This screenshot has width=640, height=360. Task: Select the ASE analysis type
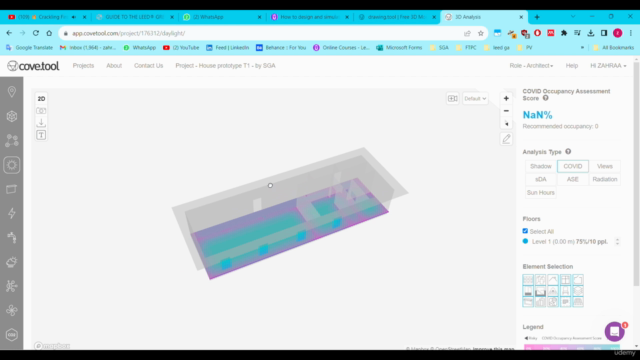coord(573,179)
